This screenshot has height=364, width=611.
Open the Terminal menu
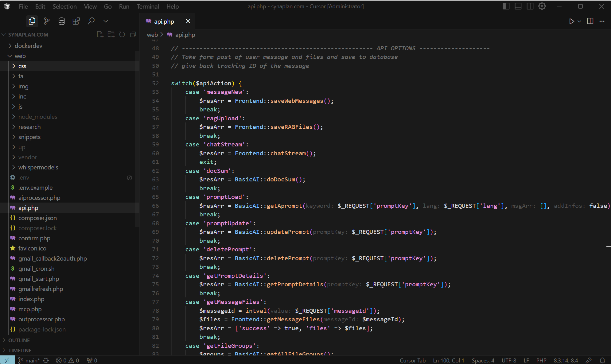point(148,6)
